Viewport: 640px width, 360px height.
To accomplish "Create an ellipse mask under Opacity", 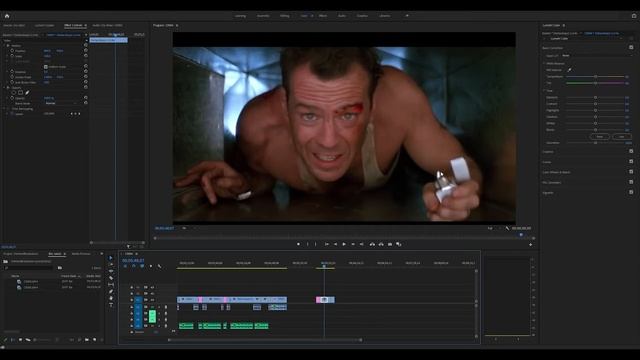I will [x=13, y=93].
